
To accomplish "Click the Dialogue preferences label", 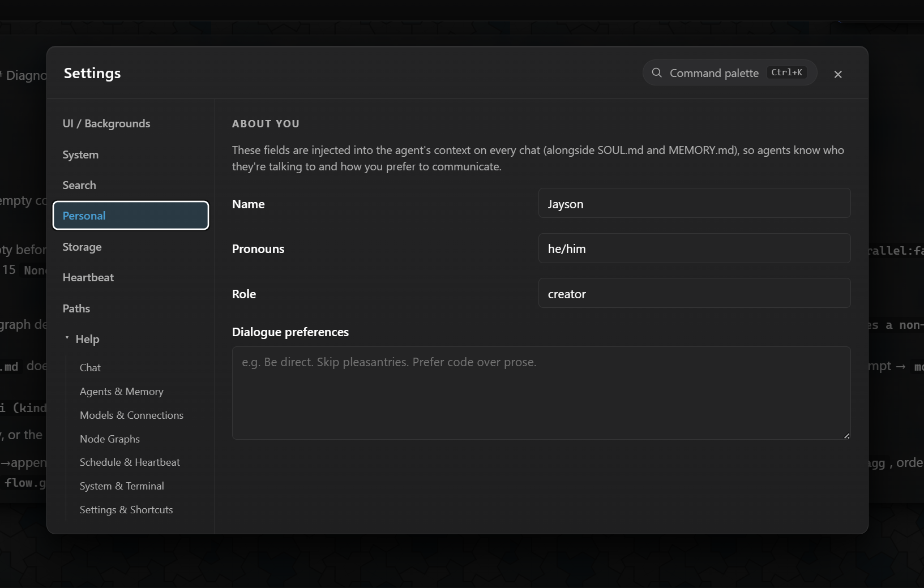I will pos(290,332).
